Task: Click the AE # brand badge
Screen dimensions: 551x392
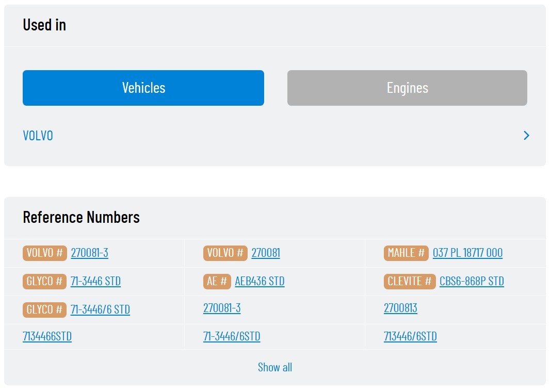Action: coord(217,281)
